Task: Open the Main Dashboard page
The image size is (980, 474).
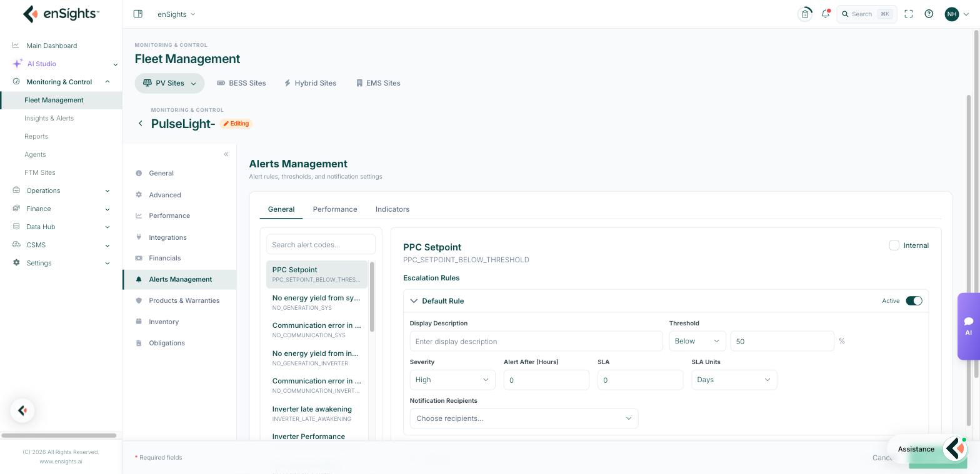Action: click(x=51, y=46)
